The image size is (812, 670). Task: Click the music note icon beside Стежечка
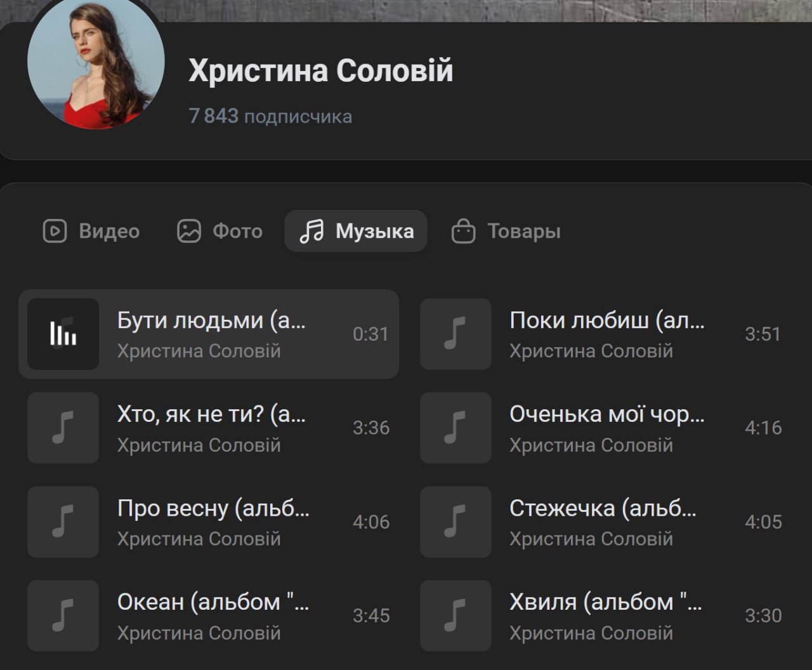click(455, 522)
